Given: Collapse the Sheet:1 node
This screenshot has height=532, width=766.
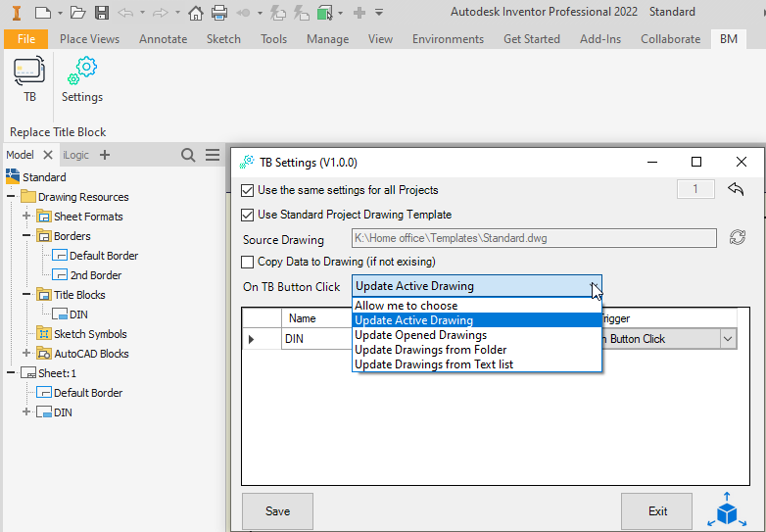Looking at the screenshot, I should pos(11,372).
